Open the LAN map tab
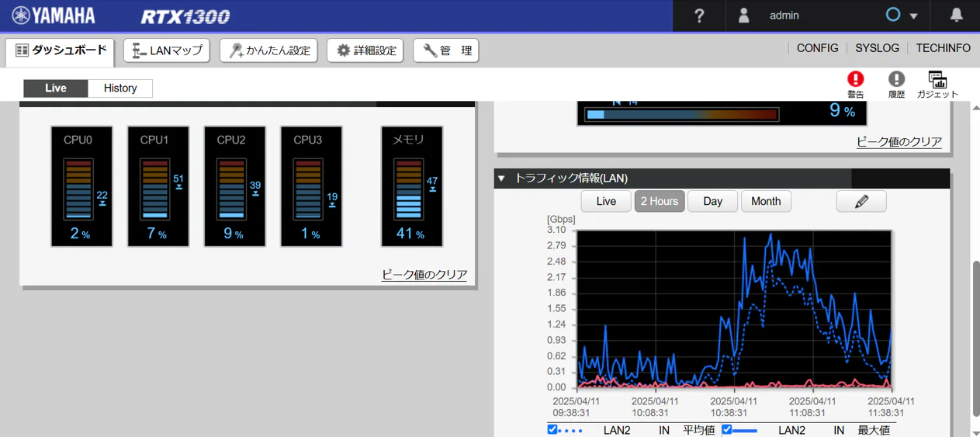This screenshot has height=437, width=980. [x=167, y=50]
